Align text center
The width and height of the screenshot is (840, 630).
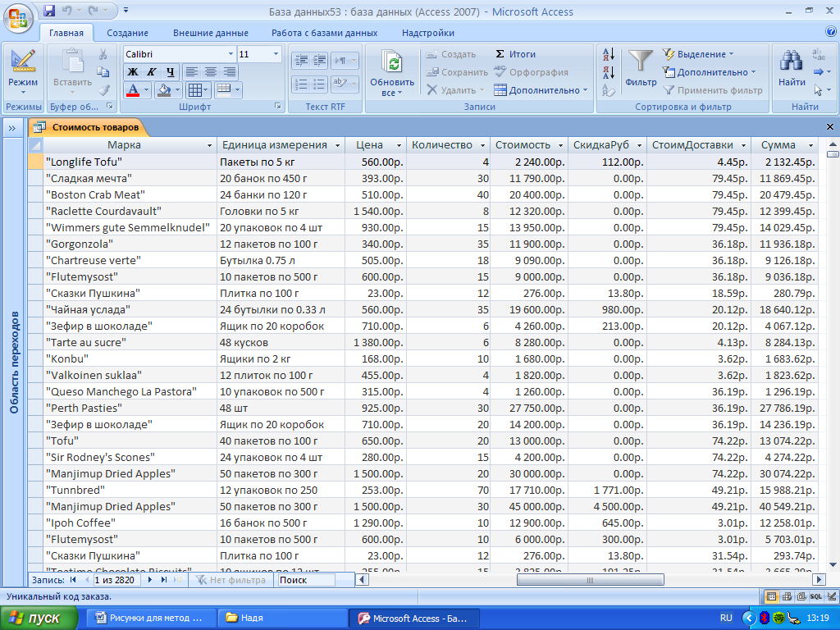click(211, 72)
